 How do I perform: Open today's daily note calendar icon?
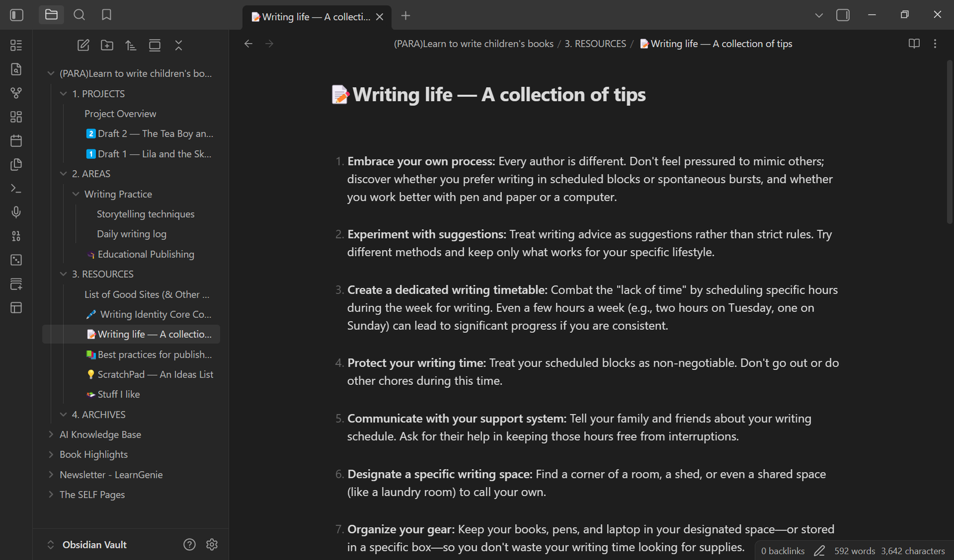(x=16, y=140)
